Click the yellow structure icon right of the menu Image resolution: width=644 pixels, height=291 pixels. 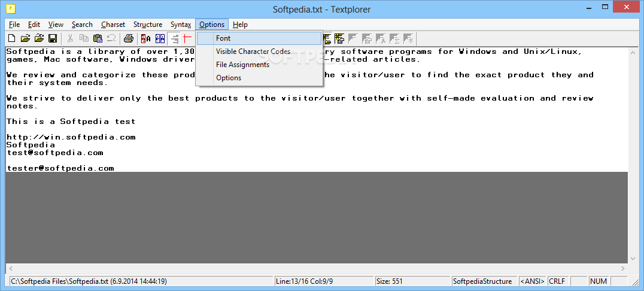[339, 39]
